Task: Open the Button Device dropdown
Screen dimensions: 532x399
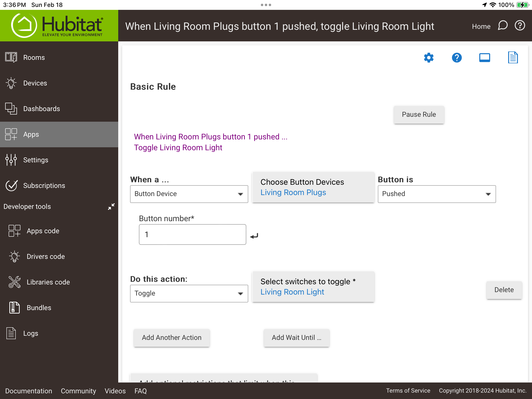Action: pos(189,194)
